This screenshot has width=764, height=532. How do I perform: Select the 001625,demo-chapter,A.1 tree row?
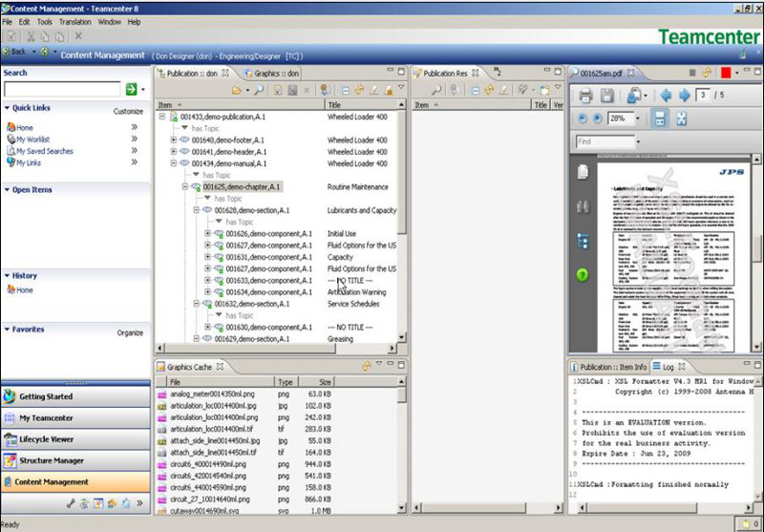(x=242, y=187)
